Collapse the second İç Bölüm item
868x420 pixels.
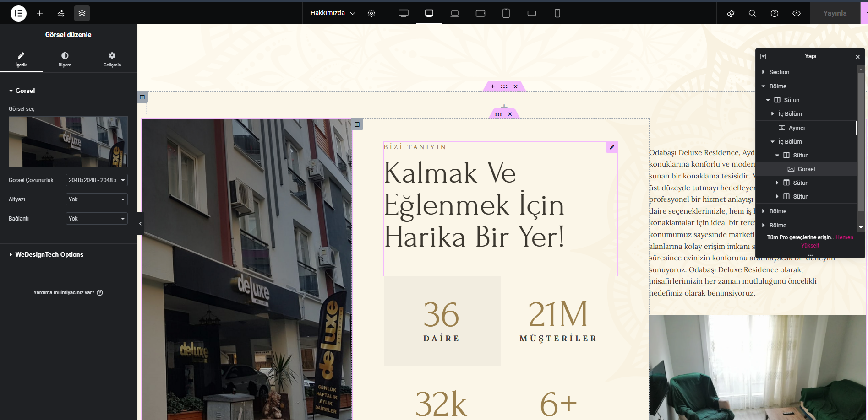pyautogui.click(x=773, y=141)
